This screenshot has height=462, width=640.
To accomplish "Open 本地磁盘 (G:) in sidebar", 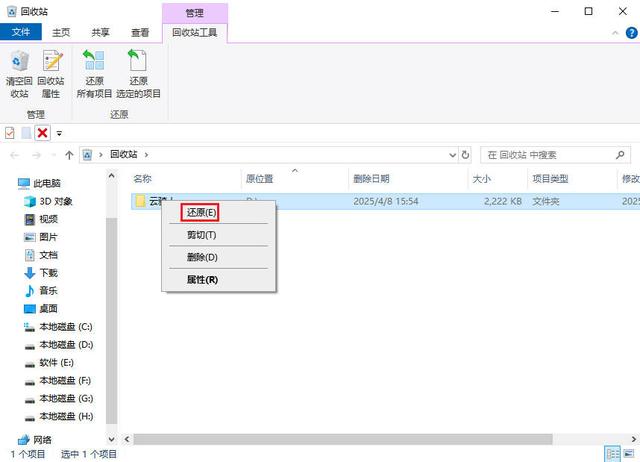I will coord(58,399).
